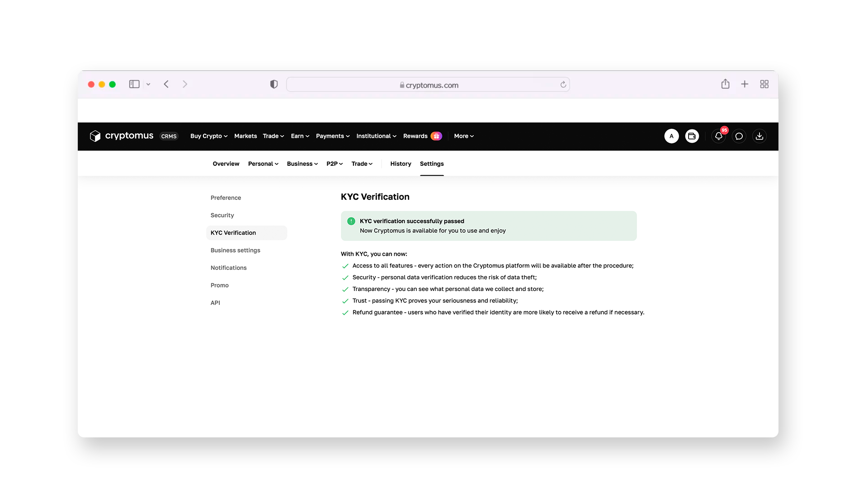
Task: Click the Rewards gift icon
Action: 436,136
